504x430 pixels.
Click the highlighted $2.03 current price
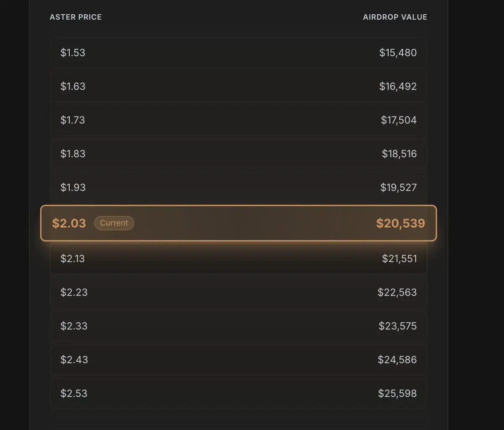click(69, 223)
